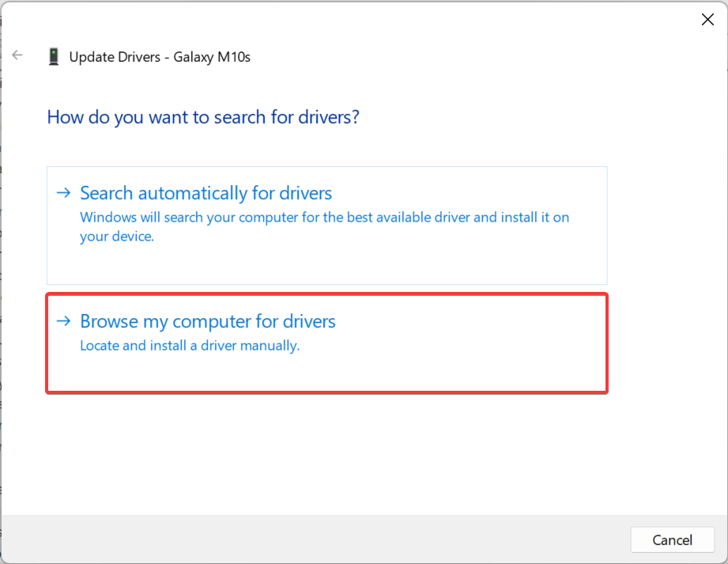The image size is (728, 564).
Task: Click the 'How do you want to search' heading
Action: click(x=203, y=117)
